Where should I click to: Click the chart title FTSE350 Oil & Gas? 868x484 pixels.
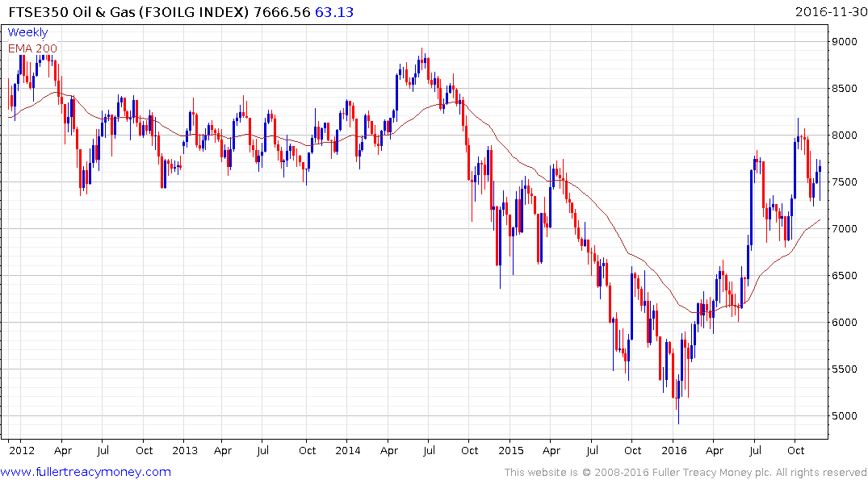click(x=71, y=11)
